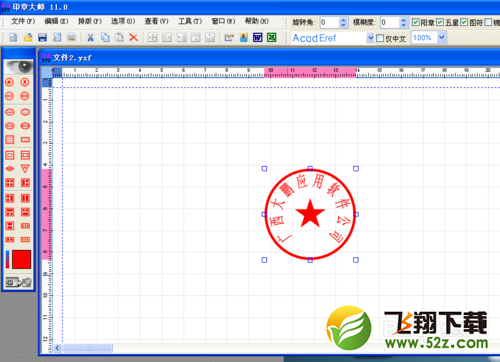The image size is (500, 362).
Task: Click the eye preview image in tool palette
Action: pos(19,67)
